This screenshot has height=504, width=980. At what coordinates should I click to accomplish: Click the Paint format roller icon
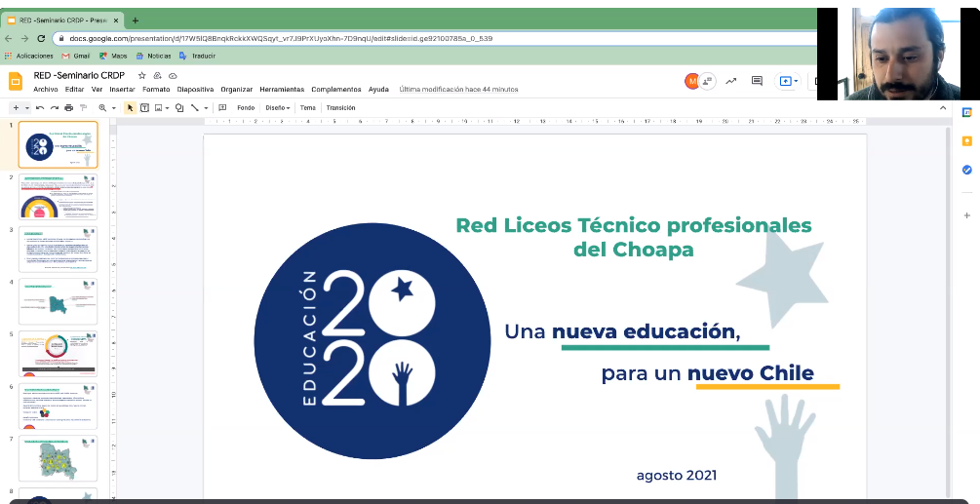coord(83,108)
